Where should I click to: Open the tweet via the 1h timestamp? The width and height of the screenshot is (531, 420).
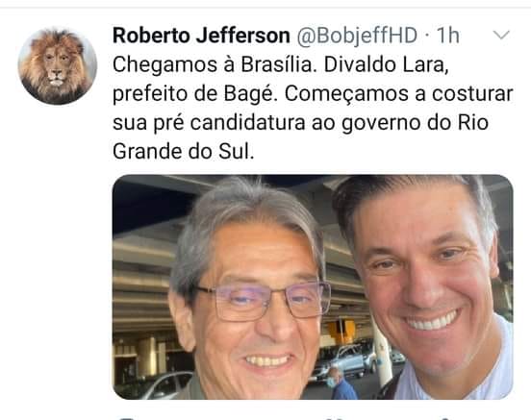click(447, 36)
